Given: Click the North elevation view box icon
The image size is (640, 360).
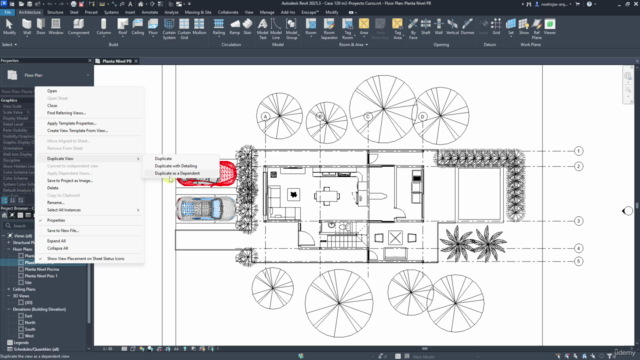Looking at the screenshot, I should point(21,322).
